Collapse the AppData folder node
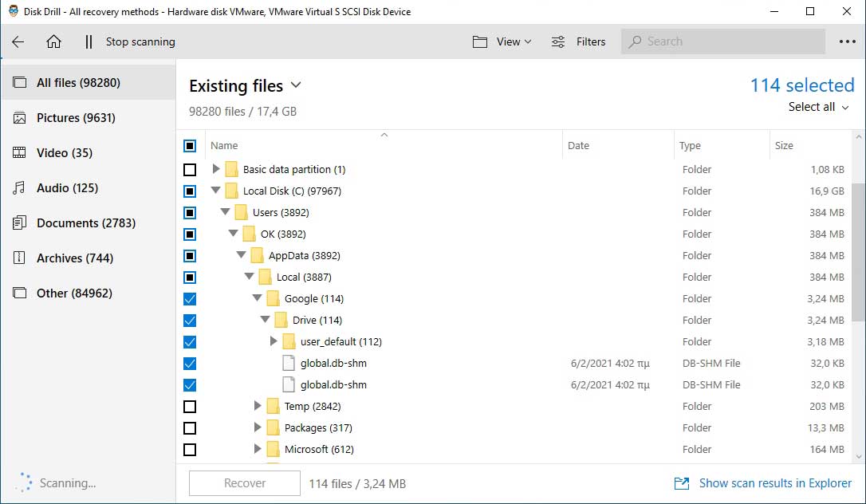Image resolution: width=866 pixels, height=504 pixels. coord(241,255)
